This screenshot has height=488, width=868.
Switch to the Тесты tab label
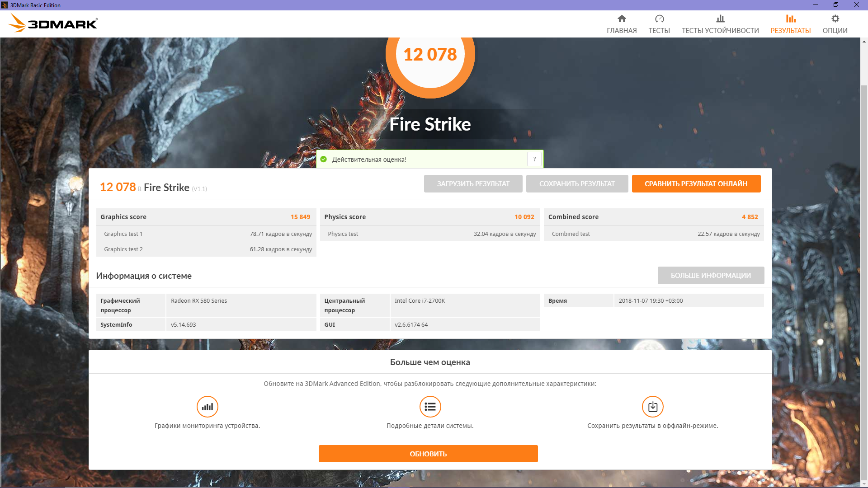pos(659,30)
